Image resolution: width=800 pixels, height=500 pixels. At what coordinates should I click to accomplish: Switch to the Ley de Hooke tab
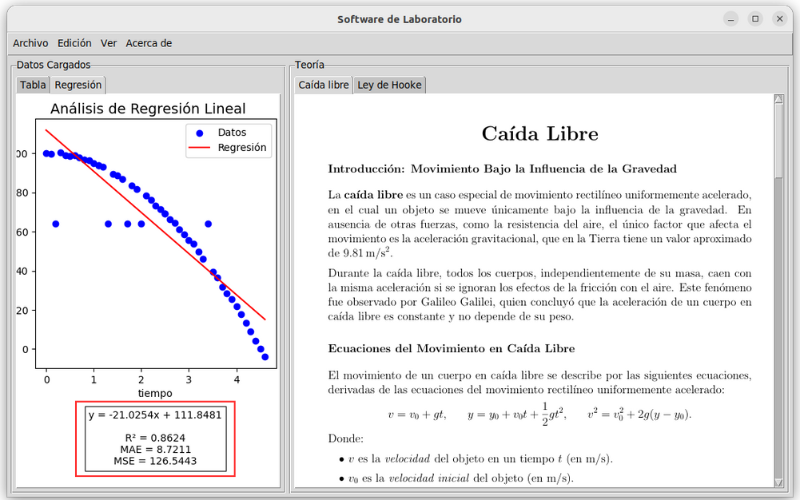tap(389, 85)
